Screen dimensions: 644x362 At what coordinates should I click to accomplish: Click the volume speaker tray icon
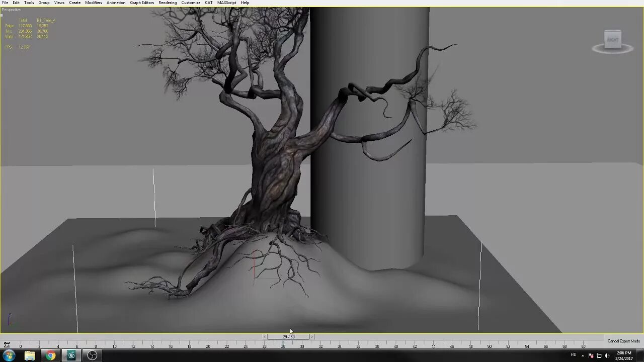[607, 355]
